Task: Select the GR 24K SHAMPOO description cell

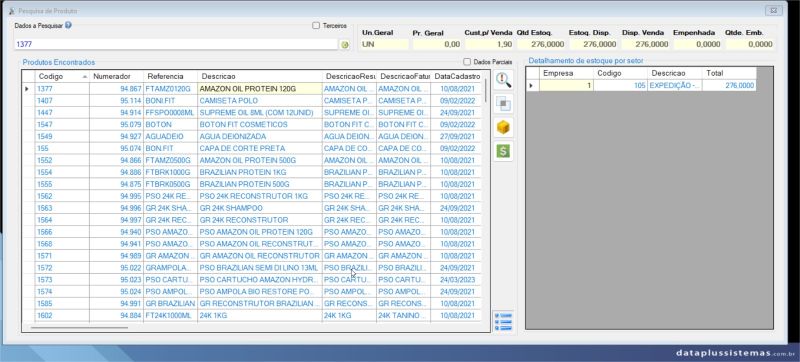Action: (260, 208)
